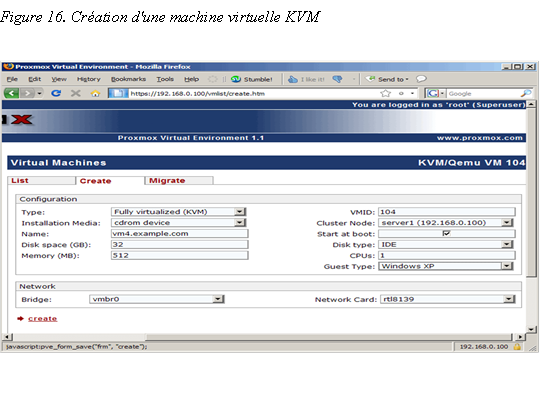Open the Type dropdown (Fully virtualized KVM)
The width and height of the screenshot is (540, 419).
[x=178, y=212]
